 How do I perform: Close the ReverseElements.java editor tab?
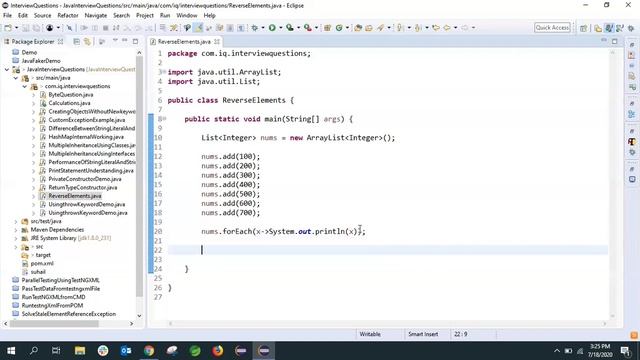click(x=217, y=42)
